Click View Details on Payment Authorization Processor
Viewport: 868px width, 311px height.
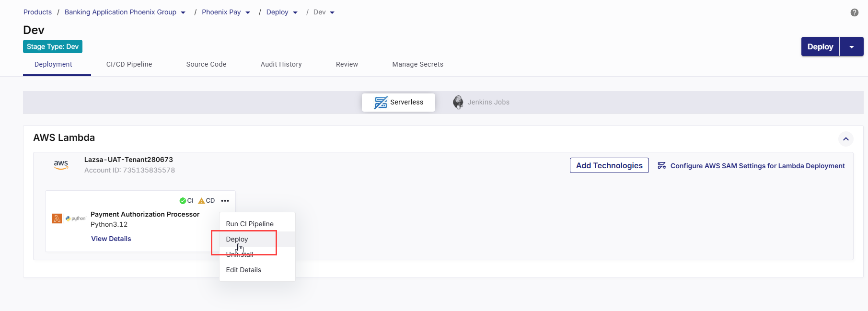111,239
